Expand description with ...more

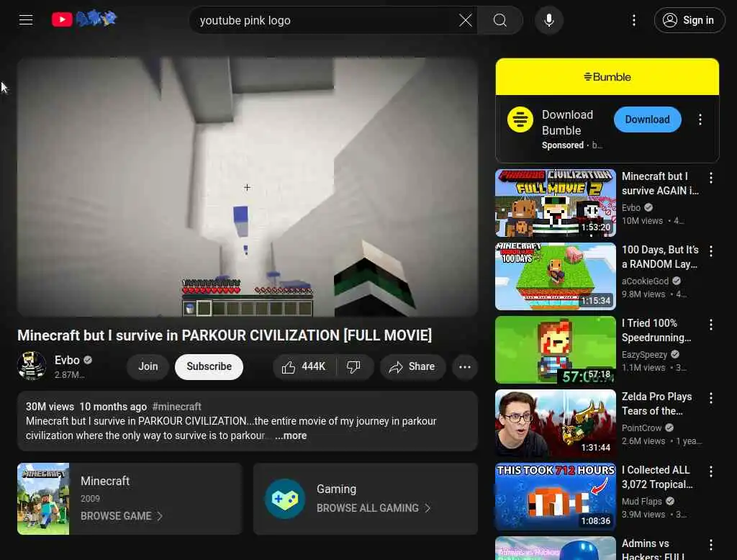291,436
